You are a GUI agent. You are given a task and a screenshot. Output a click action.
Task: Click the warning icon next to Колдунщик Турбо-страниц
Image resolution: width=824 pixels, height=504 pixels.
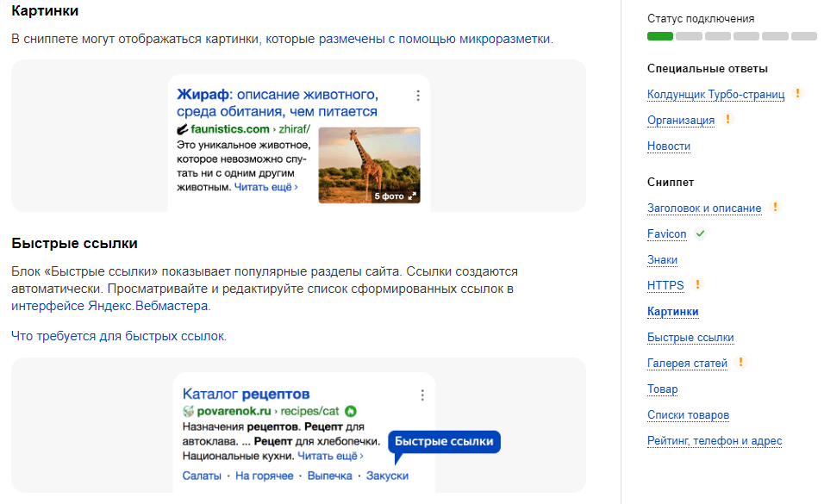point(797,94)
